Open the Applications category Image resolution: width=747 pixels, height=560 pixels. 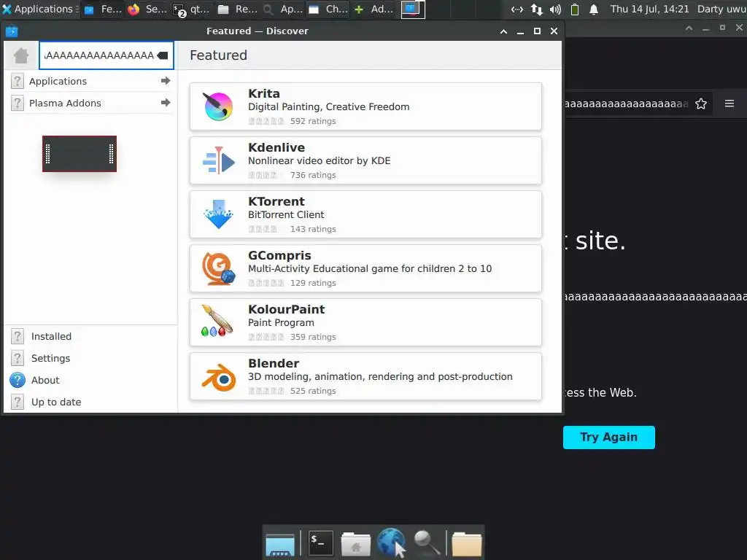(x=90, y=81)
